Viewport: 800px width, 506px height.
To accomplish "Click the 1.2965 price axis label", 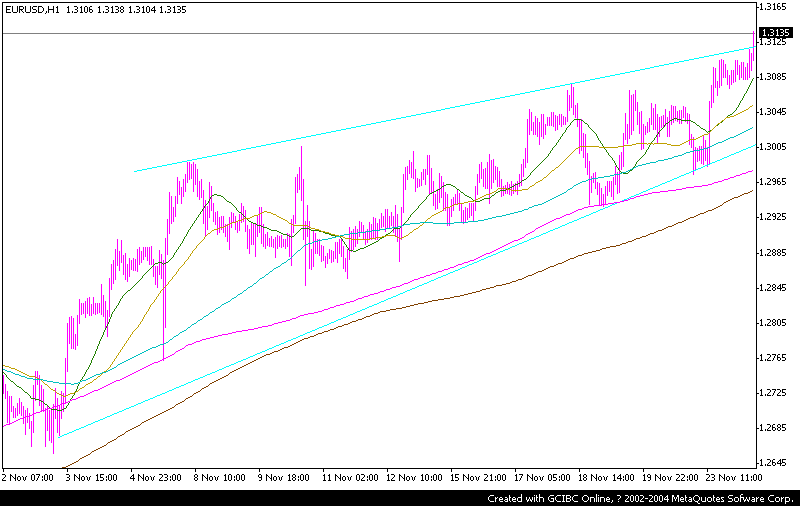I will 774,182.
